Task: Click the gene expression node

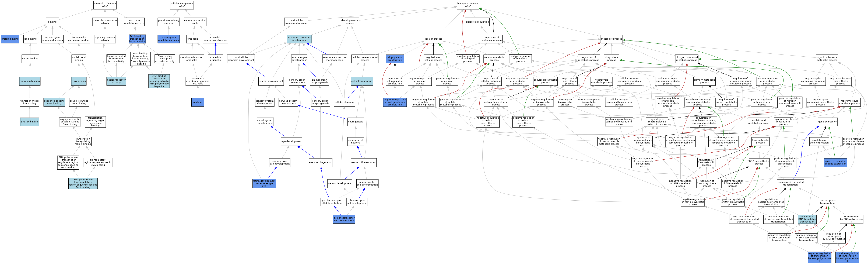Action: tap(828, 122)
